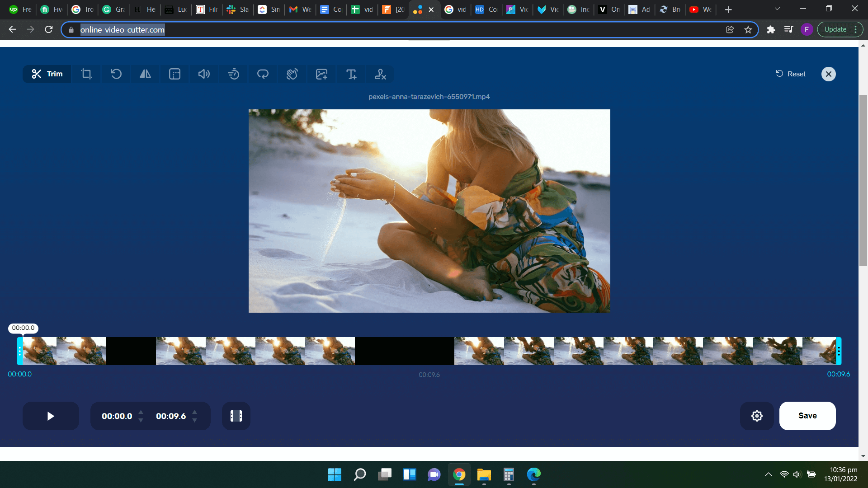Open the Volume tool icon
The width and height of the screenshot is (868, 488).
click(x=204, y=74)
